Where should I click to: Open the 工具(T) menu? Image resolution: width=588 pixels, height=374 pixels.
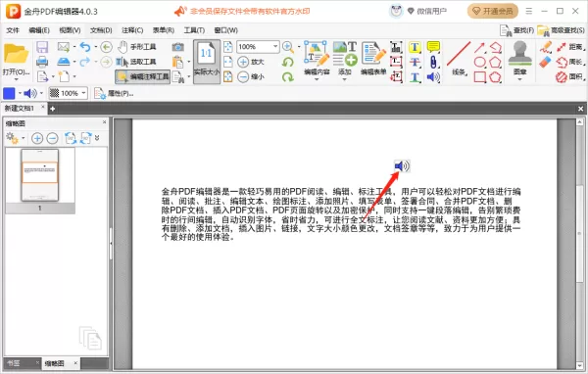click(194, 30)
